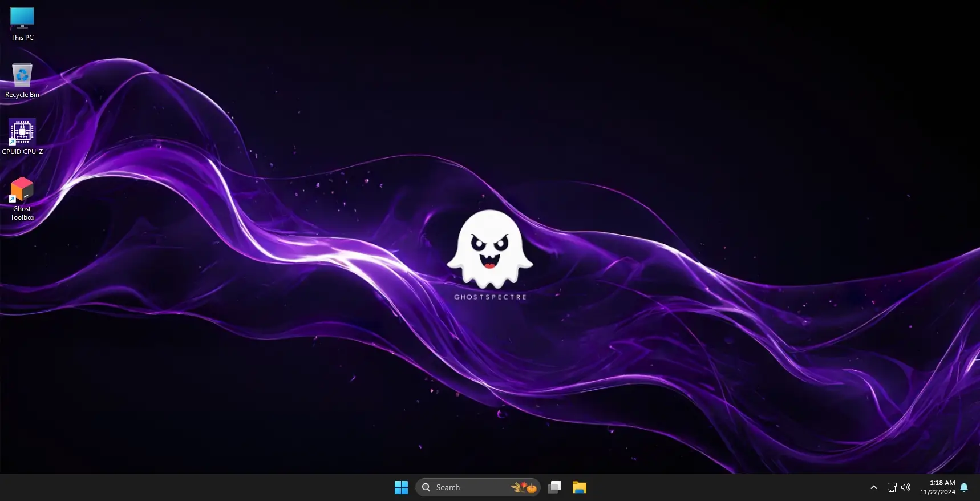Open the network status tray icon
This screenshot has width=980, height=501.
[x=892, y=487]
